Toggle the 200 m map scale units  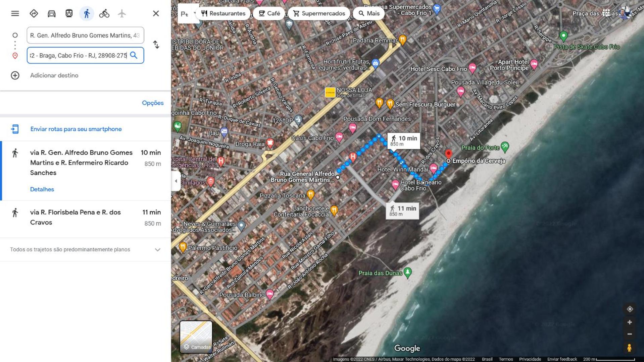coord(609,359)
